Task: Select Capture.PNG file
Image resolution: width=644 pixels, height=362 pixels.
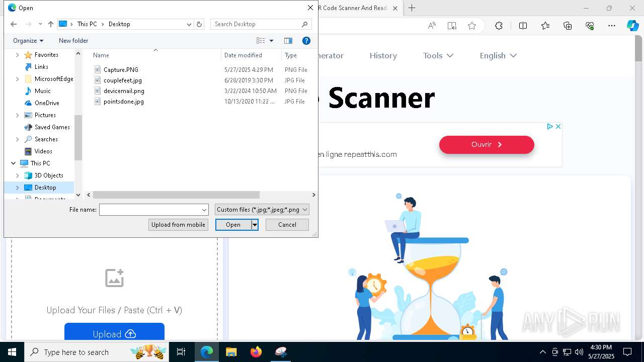Action: (x=121, y=70)
